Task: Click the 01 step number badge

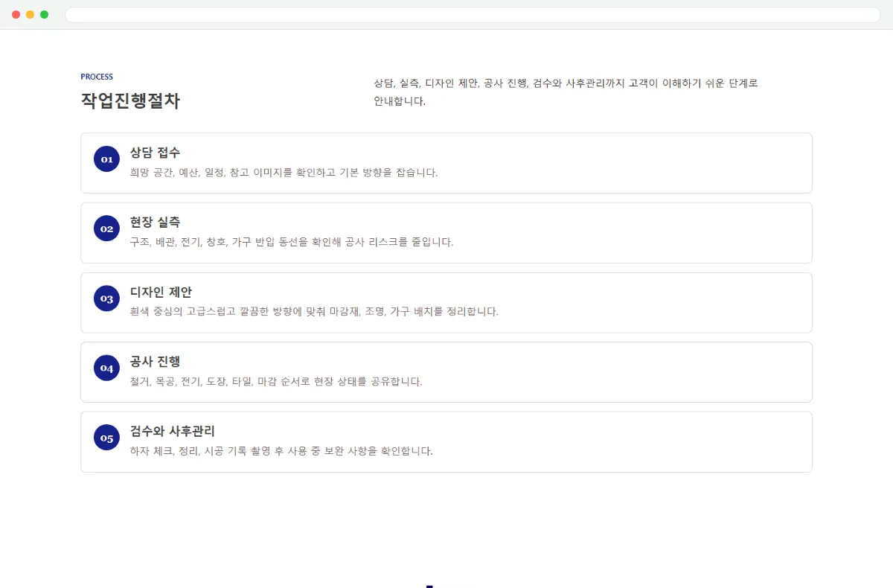Action: (106, 159)
